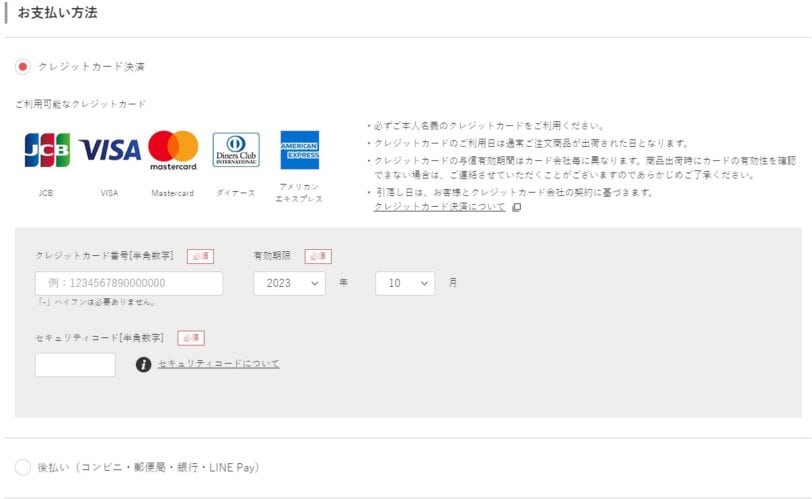
Task: Click the JCB caption under the logo
Action: [x=46, y=193]
